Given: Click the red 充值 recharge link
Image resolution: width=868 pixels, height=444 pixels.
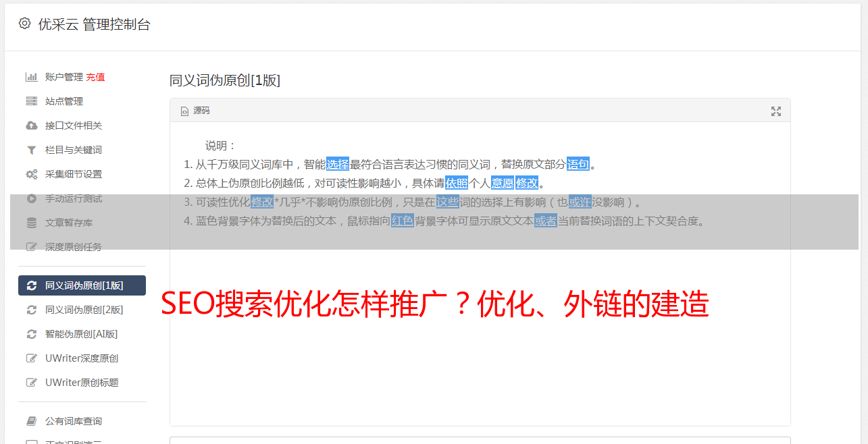Looking at the screenshot, I should click(95, 77).
